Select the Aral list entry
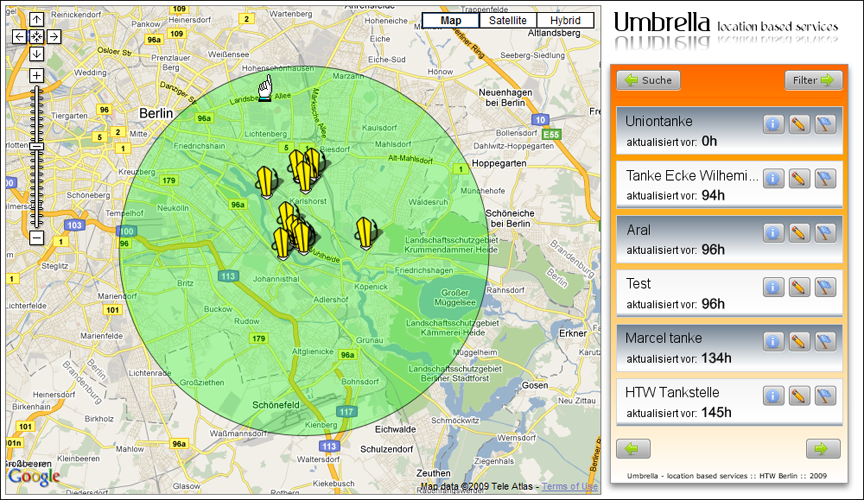This screenshot has height=500, width=864. coord(730,239)
